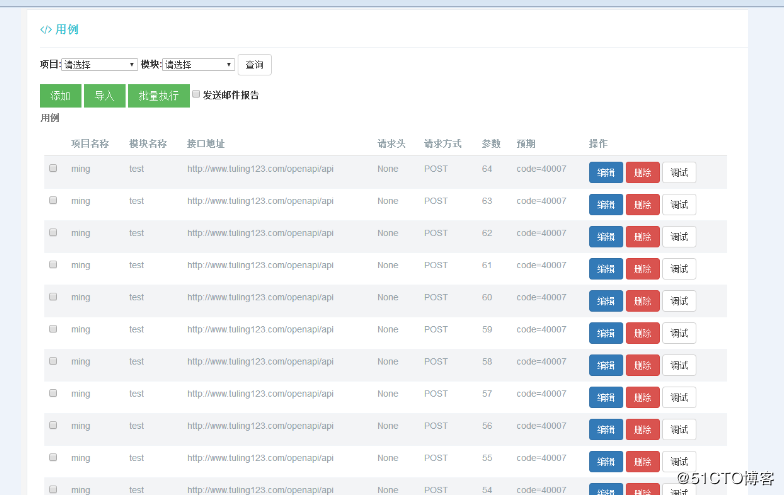Click red 删除 for row with 参数 63

tap(642, 205)
